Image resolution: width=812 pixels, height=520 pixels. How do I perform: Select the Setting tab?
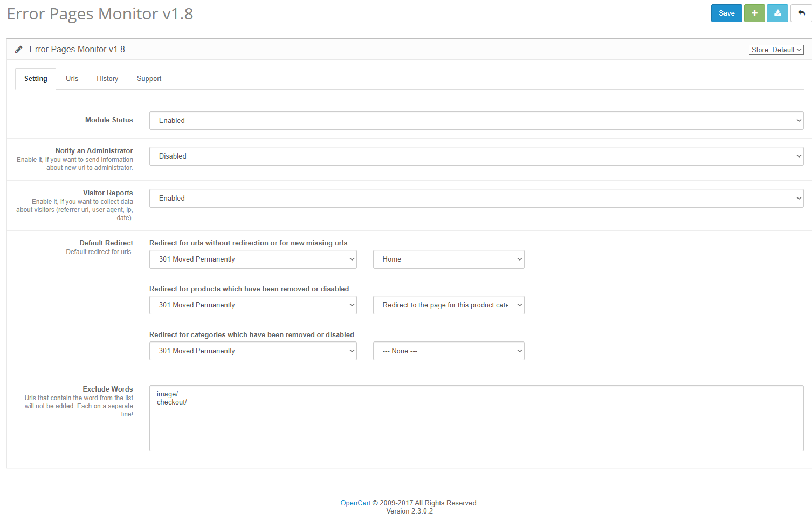36,79
